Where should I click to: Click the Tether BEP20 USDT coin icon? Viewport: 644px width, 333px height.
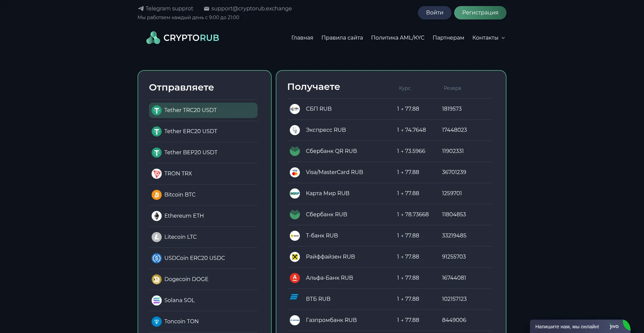157,153
